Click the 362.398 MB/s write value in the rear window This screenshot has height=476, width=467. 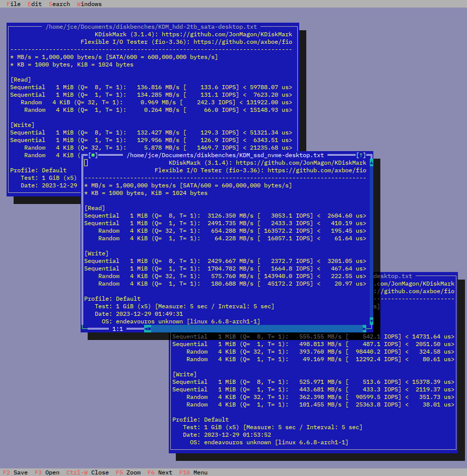320,397
